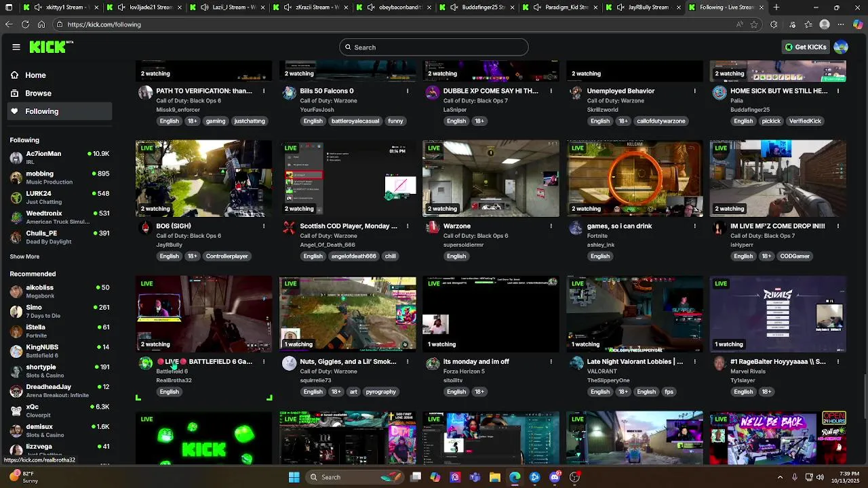The width and height of the screenshot is (868, 488).
Task: Click avatar of supersoldiermr stream
Action: tap(433, 228)
